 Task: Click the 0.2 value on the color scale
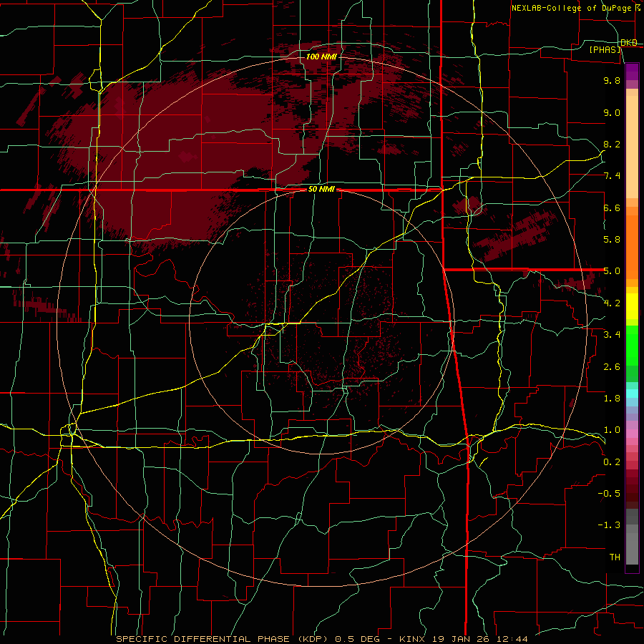click(x=612, y=462)
